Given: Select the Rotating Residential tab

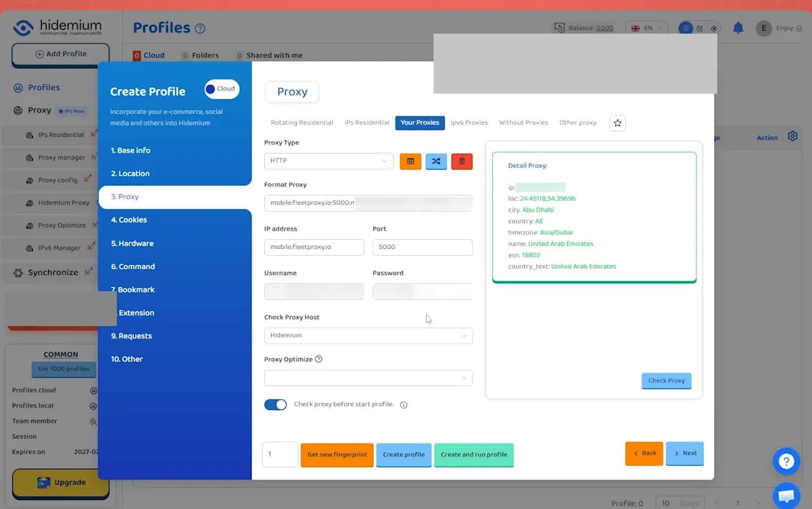Looking at the screenshot, I should point(302,122).
